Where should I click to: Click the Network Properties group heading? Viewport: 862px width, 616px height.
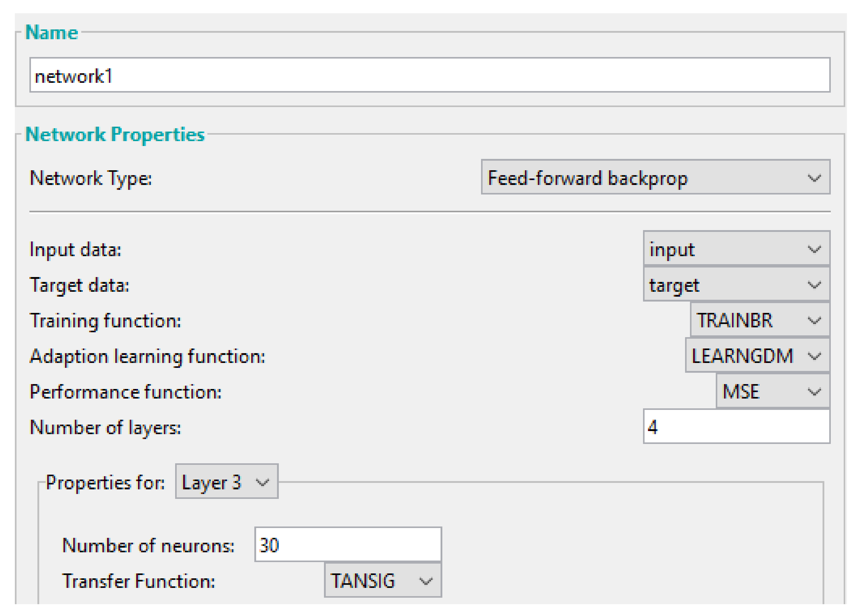point(115,134)
